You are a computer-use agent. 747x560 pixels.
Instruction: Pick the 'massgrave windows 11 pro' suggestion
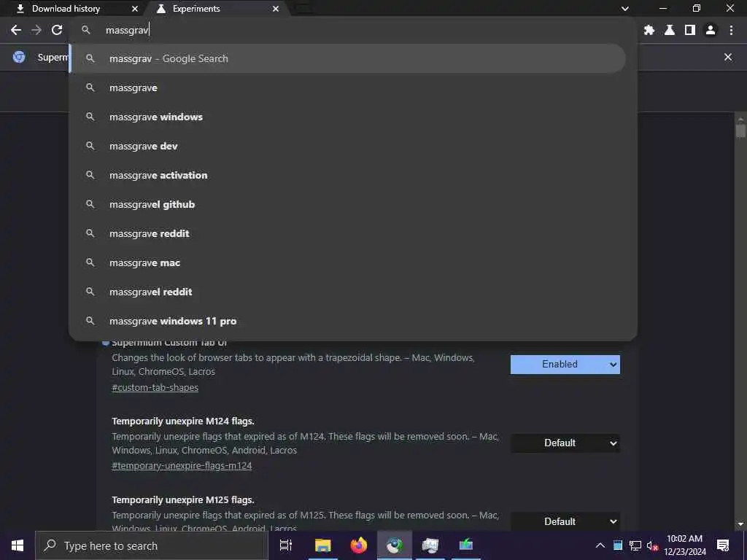[348, 321]
